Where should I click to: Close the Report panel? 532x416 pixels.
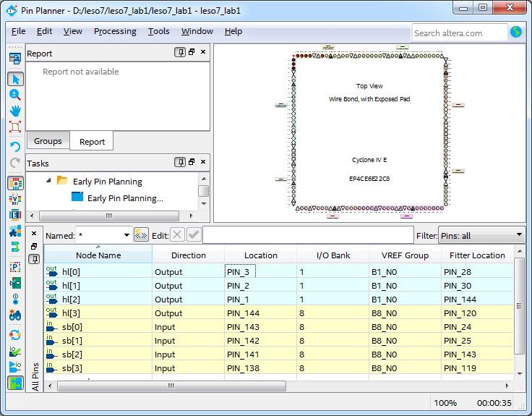coord(203,52)
